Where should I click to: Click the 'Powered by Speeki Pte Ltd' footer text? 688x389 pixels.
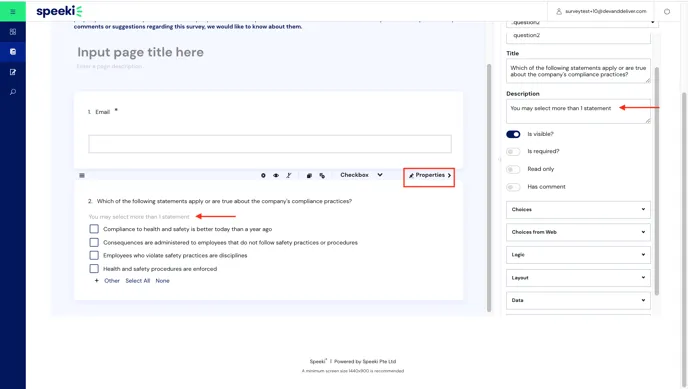point(365,362)
